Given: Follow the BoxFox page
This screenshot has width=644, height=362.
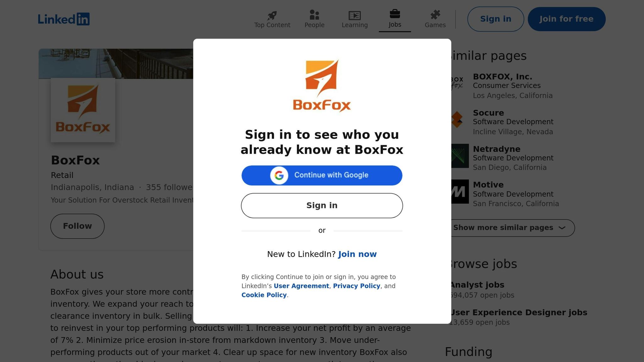Looking at the screenshot, I should point(77,226).
